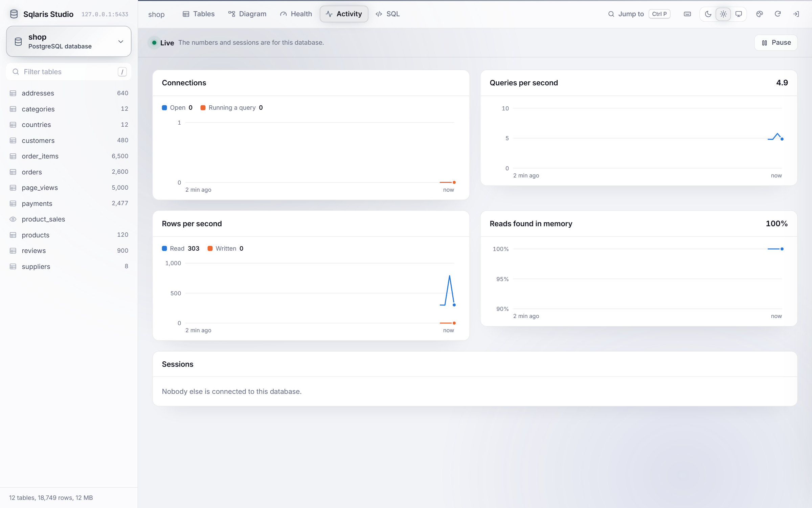Image resolution: width=812 pixels, height=508 pixels.
Task: Open the order_items table
Action: click(x=69, y=156)
